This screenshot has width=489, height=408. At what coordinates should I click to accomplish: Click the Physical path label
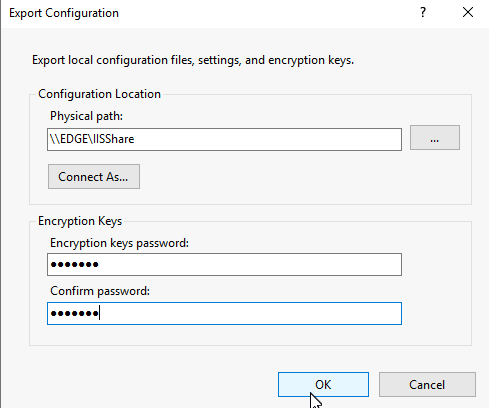[86, 116]
